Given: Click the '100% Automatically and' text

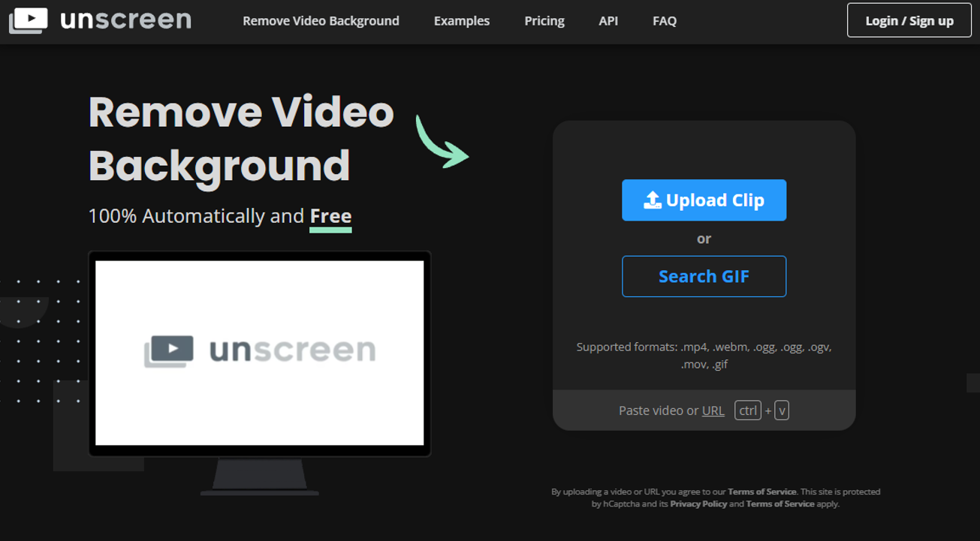Looking at the screenshot, I should pyautogui.click(x=196, y=216).
